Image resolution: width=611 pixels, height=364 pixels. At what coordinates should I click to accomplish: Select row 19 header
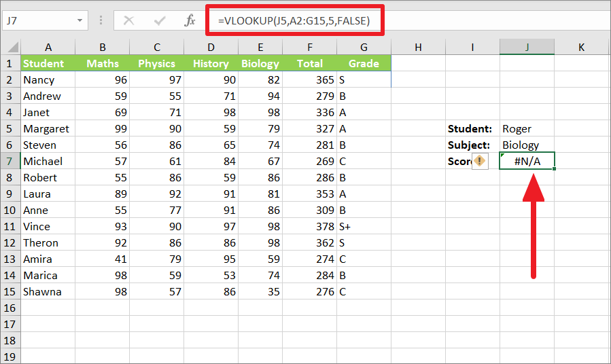(x=10, y=357)
